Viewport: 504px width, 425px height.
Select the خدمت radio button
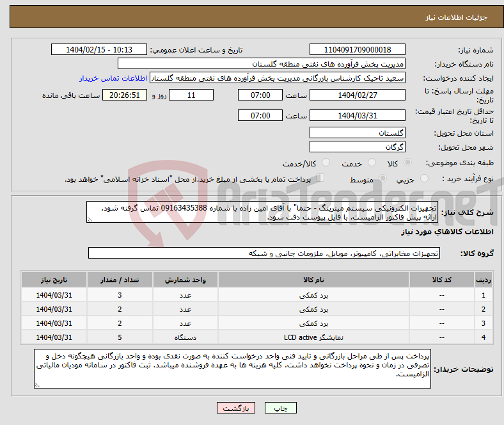(372, 163)
